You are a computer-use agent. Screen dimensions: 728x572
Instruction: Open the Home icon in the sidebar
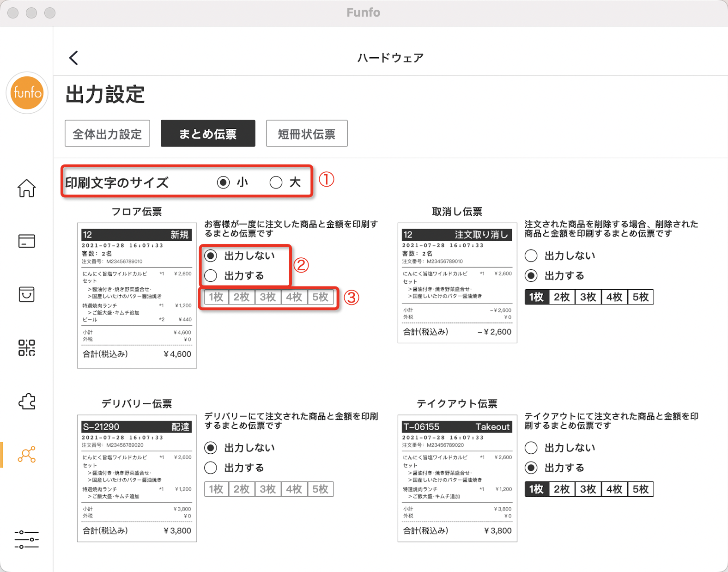(27, 188)
